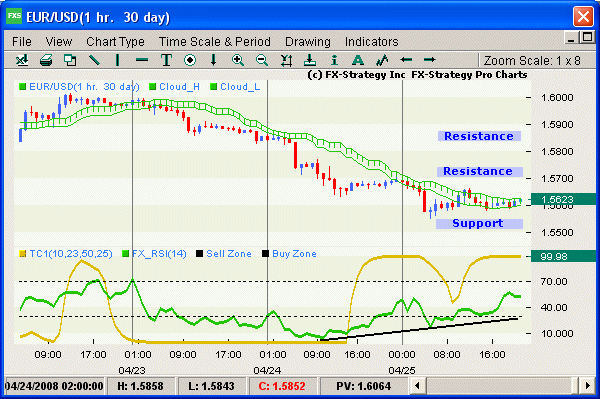Export chart data with the Excel icon

pyautogui.click(x=22, y=60)
